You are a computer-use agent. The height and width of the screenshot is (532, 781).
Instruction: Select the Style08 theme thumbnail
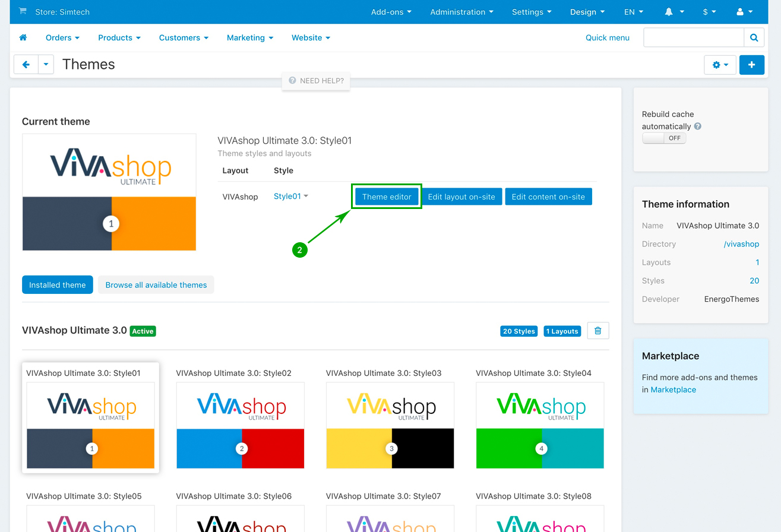click(540, 518)
